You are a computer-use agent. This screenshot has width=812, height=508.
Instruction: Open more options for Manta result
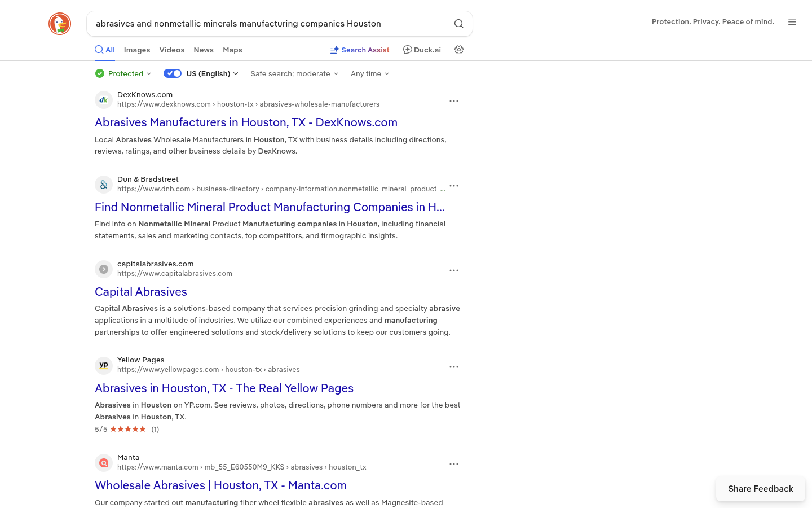(454, 464)
